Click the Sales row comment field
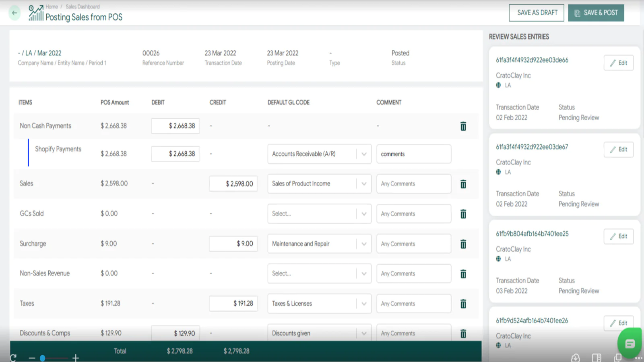The width and height of the screenshot is (644, 362). tap(413, 184)
